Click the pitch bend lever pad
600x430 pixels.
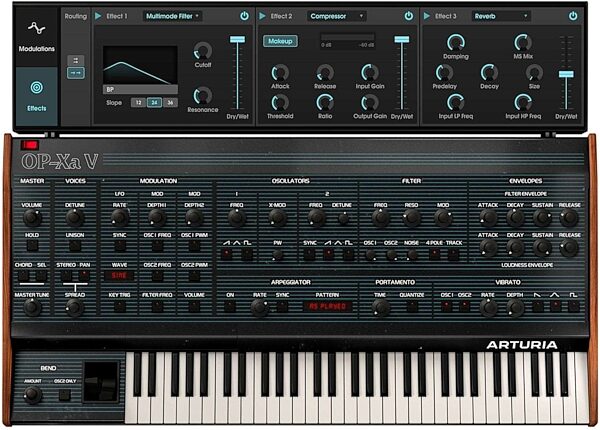[x=101, y=382]
